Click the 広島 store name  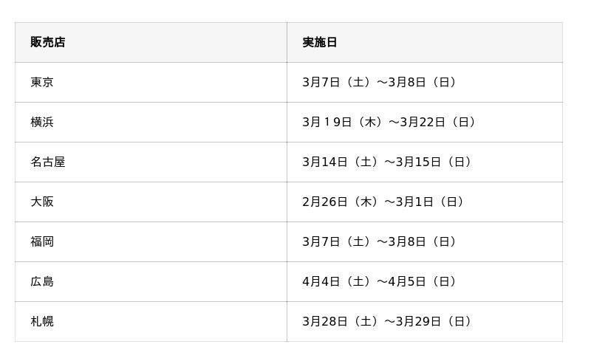[42, 282]
